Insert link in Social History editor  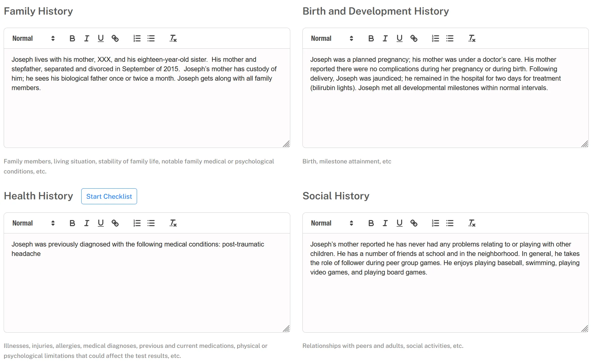tap(414, 223)
